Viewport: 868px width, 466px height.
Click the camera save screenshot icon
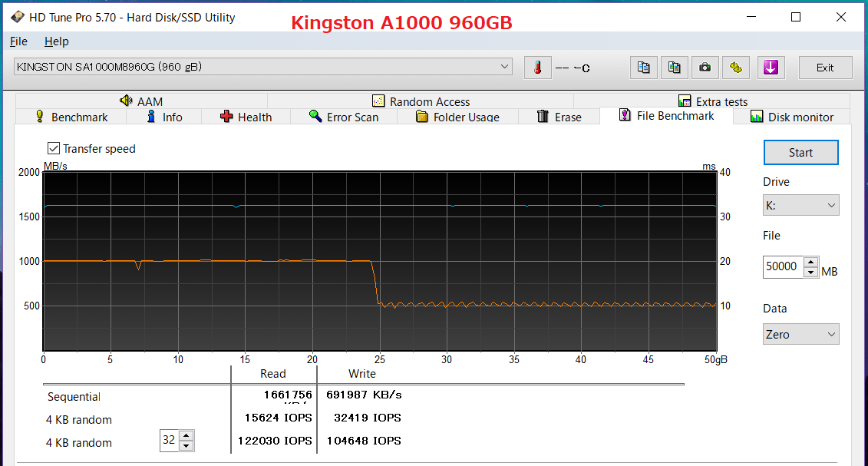tap(705, 68)
